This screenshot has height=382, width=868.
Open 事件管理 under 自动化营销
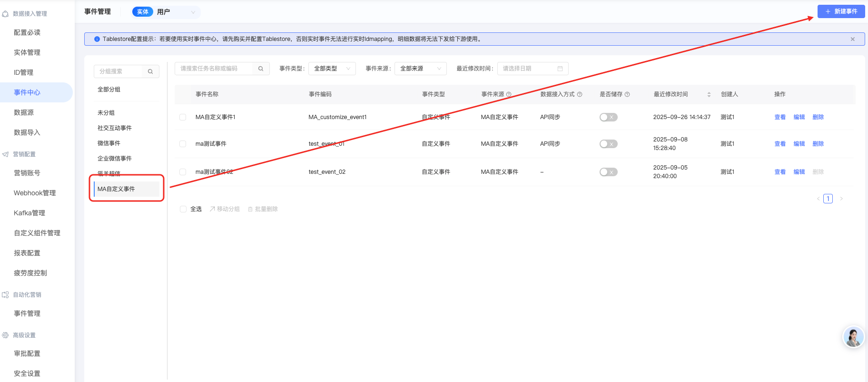[27, 313]
